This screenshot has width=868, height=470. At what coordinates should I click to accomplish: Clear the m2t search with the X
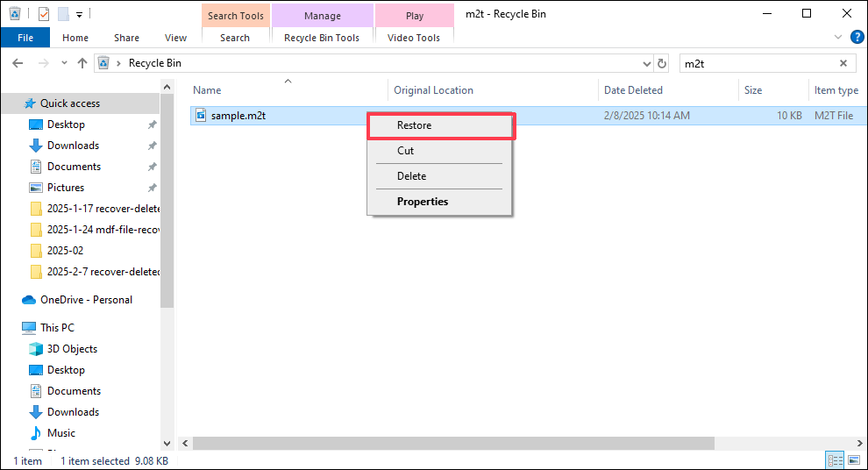[x=843, y=63]
